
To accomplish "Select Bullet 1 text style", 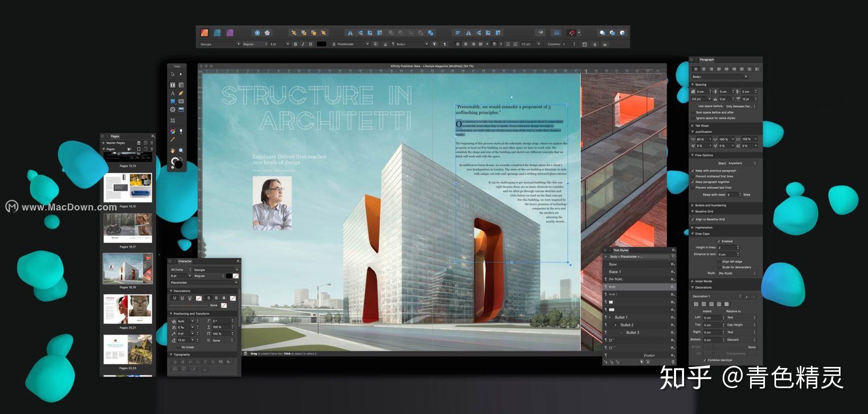I will click(640, 317).
